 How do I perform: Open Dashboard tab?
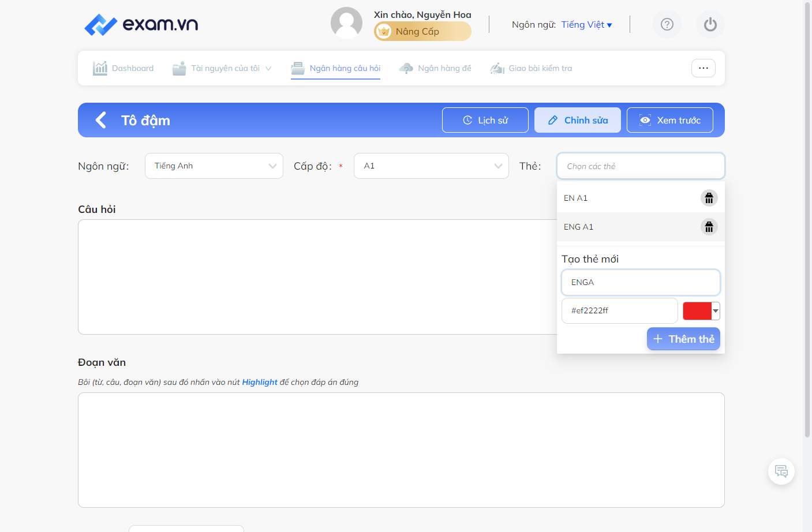coord(124,68)
